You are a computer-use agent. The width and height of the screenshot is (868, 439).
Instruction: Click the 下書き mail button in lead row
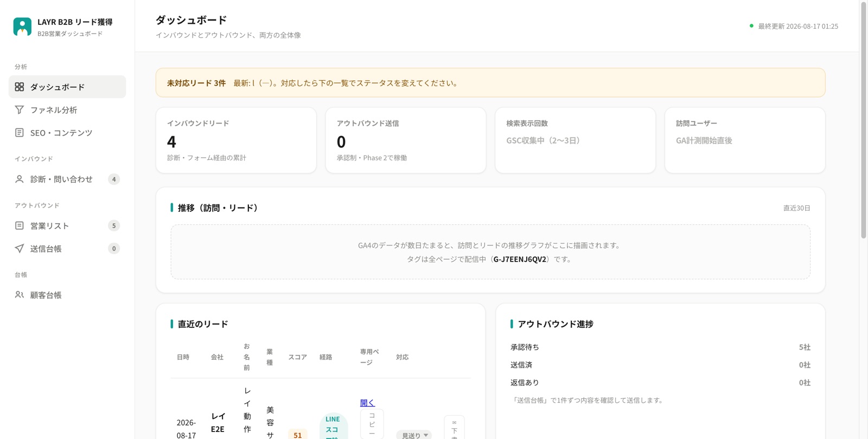point(454,428)
